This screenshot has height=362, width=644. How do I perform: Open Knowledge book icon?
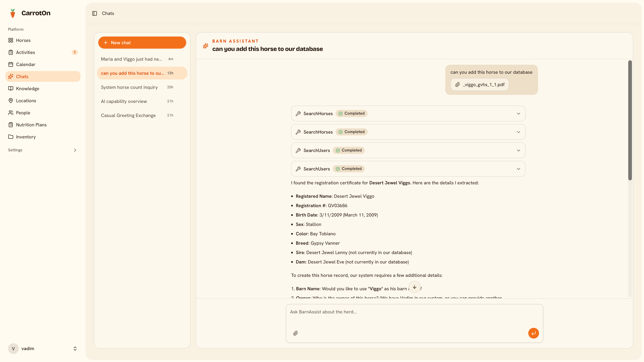11,88
